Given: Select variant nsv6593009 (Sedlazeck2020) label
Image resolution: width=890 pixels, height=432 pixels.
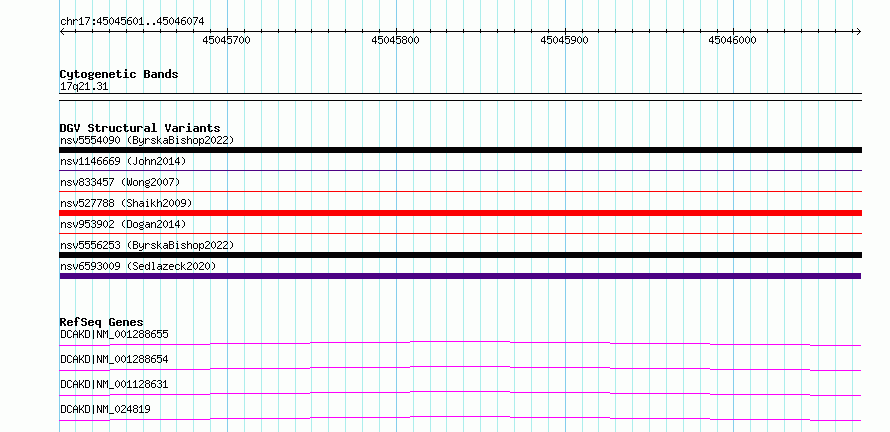Looking at the screenshot, I should click(x=138, y=266).
